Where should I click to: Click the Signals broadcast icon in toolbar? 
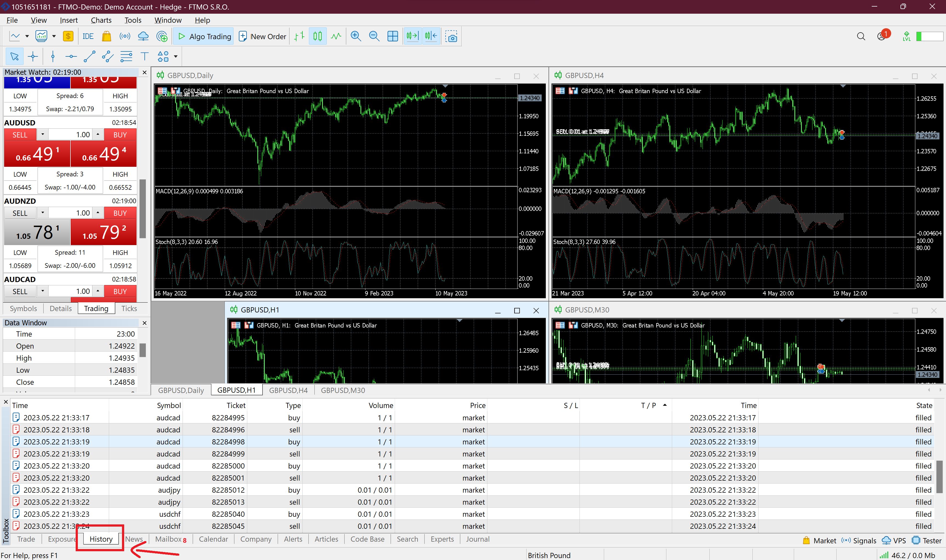[125, 36]
